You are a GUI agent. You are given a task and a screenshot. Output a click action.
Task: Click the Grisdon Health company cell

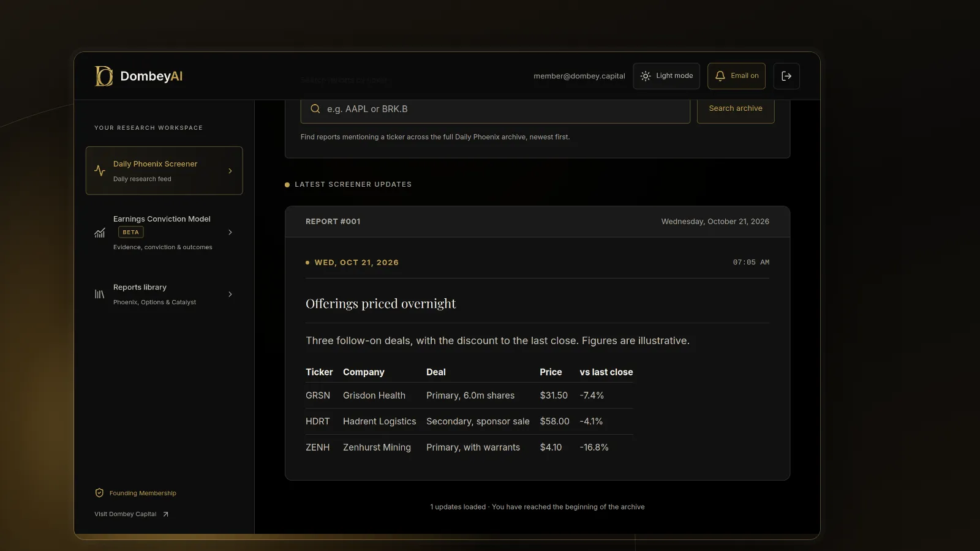(374, 395)
